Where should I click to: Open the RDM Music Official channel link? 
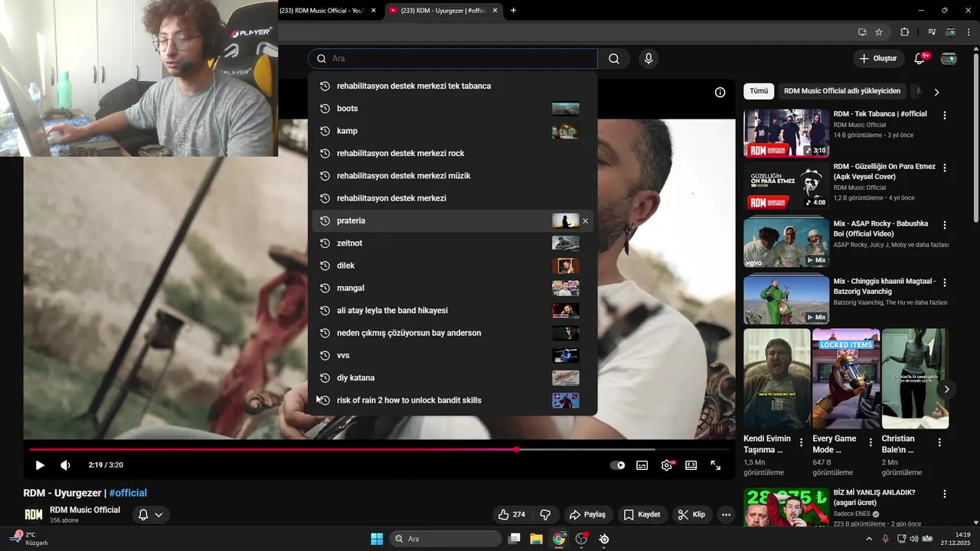tap(85, 510)
